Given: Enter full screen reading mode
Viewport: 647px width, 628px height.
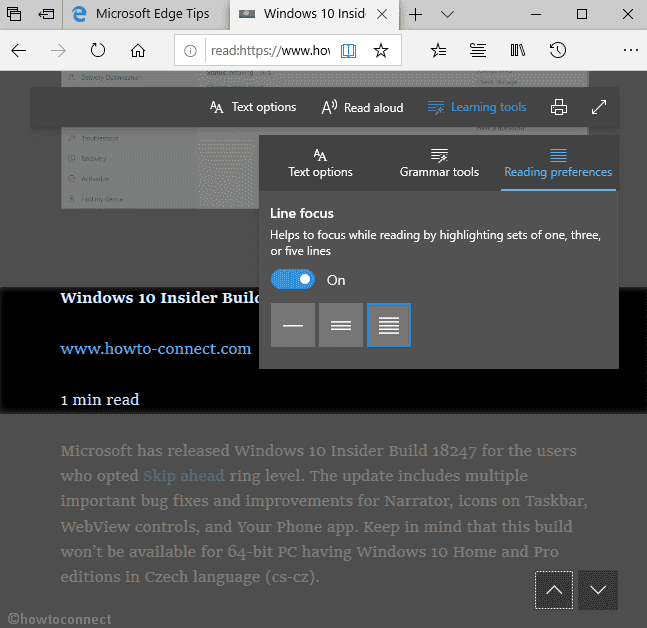Looking at the screenshot, I should (599, 107).
